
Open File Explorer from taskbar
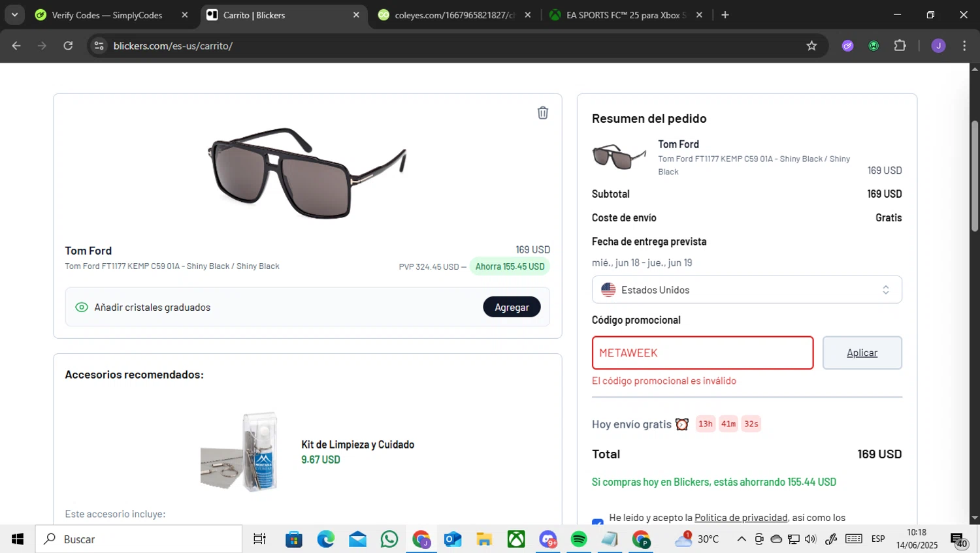[x=484, y=539]
